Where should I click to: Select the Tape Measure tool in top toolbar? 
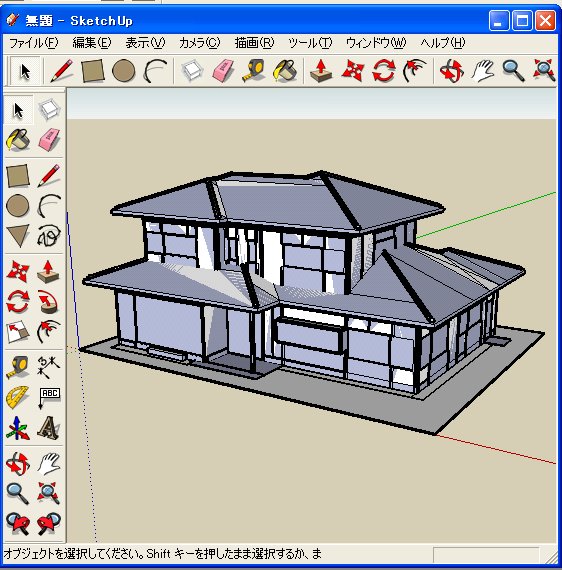coord(253,71)
